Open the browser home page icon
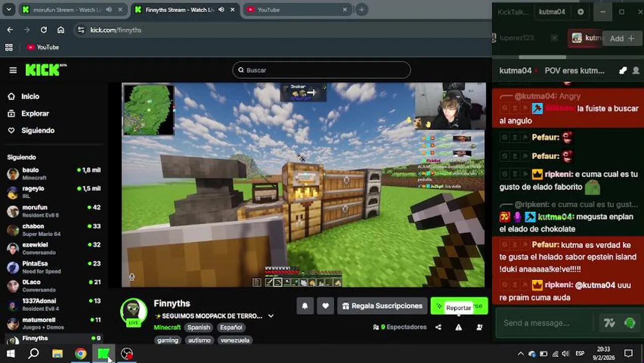The width and height of the screenshot is (644, 363). click(x=61, y=30)
